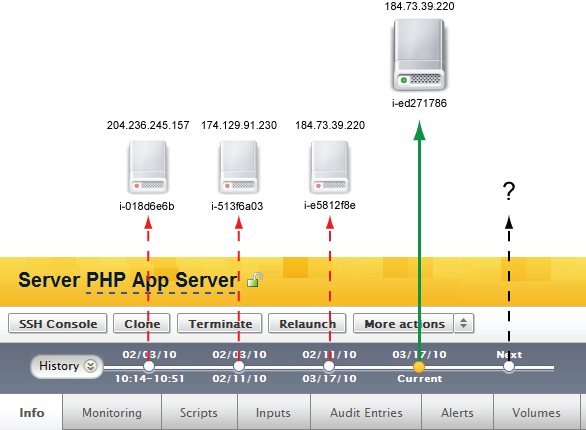Switch to the Monitoring tab
The image size is (586, 430).
pos(112,412)
